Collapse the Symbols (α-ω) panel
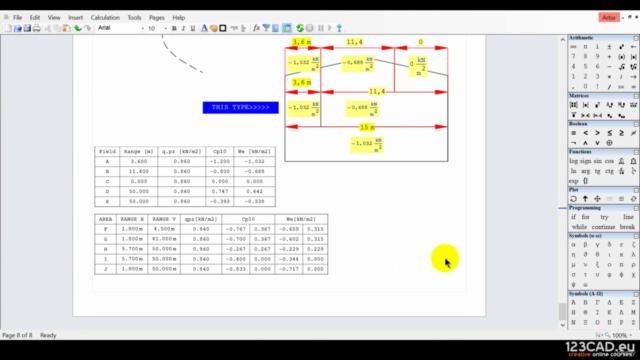Viewport: 640px width, 360px height. (636, 236)
